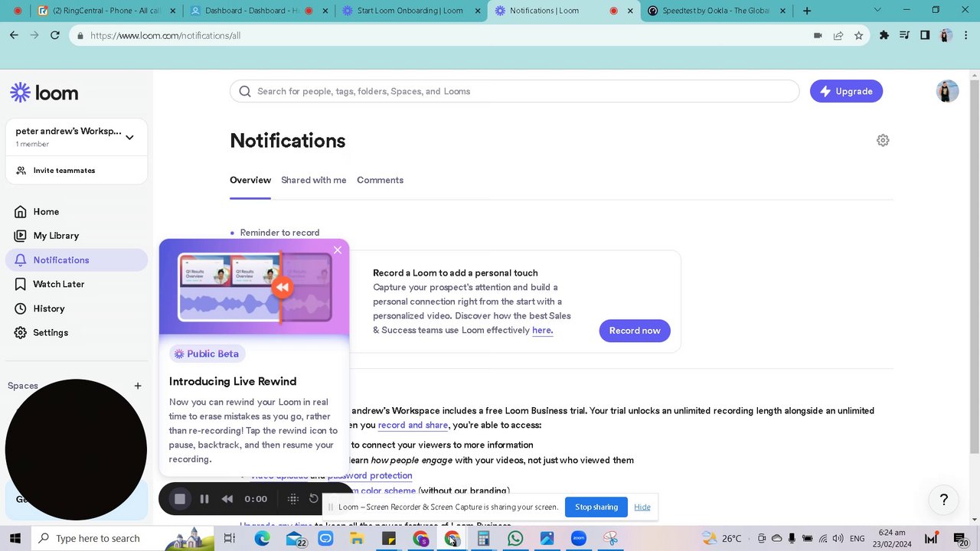This screenshot has width=980, height=551.
Task: Hide the screen sharing bar
Action: 642,507
